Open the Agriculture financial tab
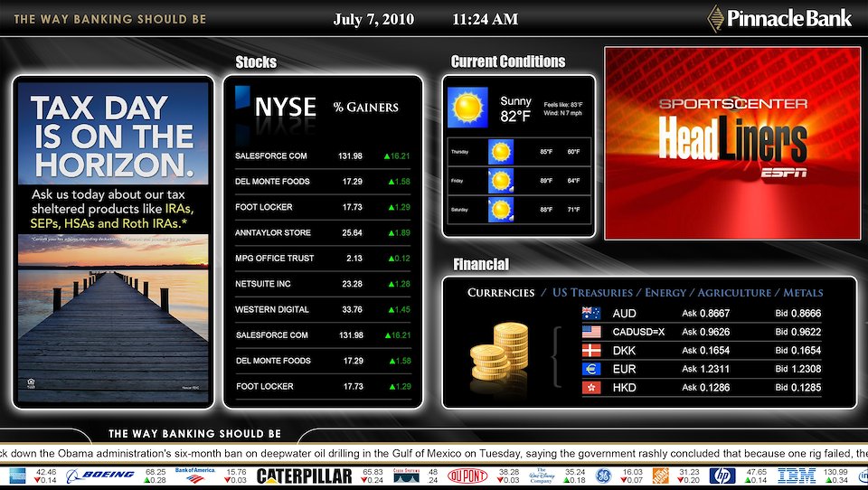 734,292
